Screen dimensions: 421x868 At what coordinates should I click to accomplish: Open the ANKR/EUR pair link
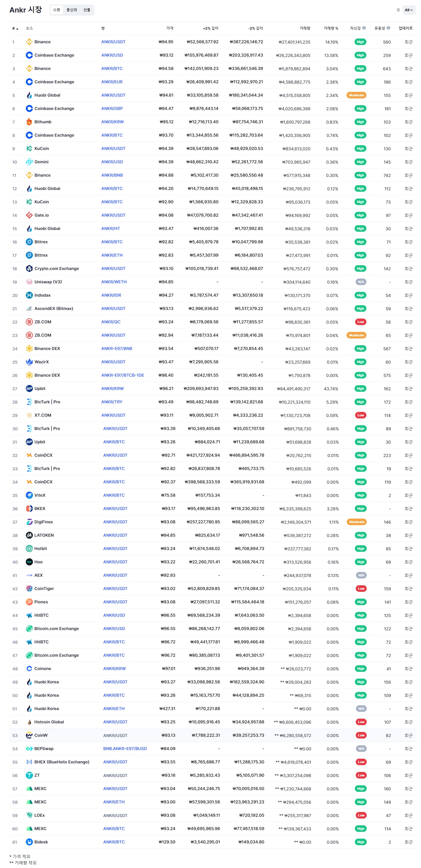point(112,82)
